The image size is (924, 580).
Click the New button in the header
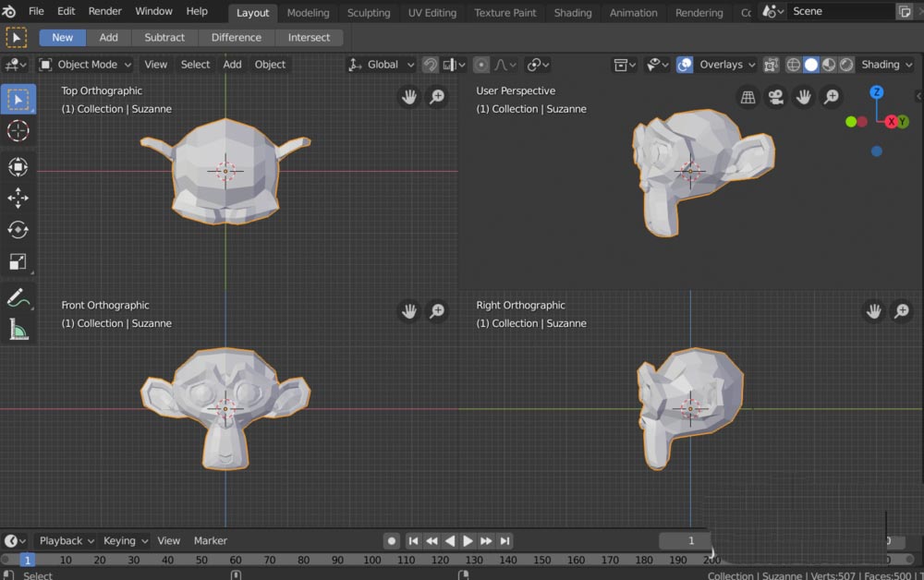pyautogui.click(x=61, y=37)
